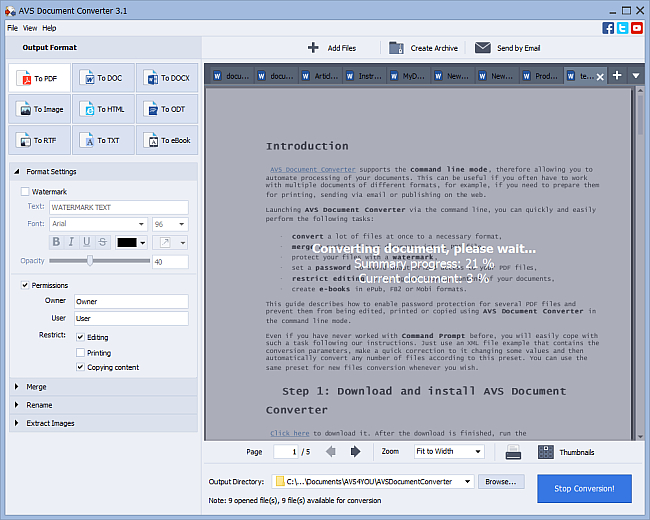Close the active 'te...' document tab
This screenshot has height=520, width=650.
[600, 77]
